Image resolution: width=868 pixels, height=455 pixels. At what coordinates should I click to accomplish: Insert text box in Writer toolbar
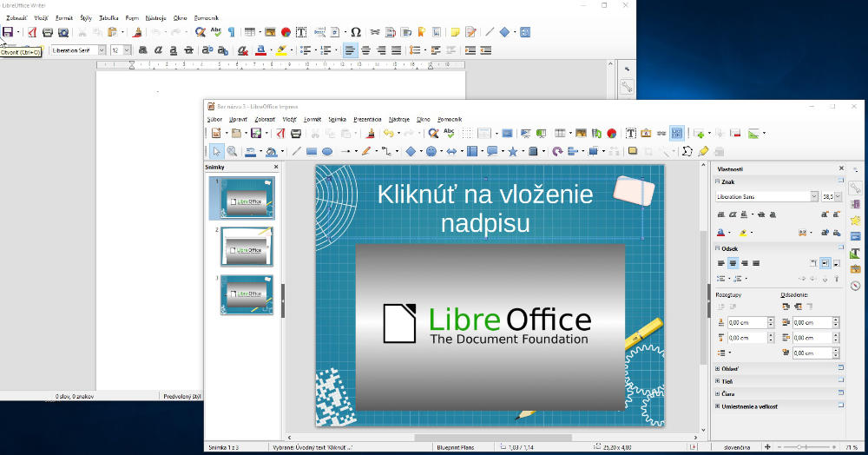pos(301,32)
